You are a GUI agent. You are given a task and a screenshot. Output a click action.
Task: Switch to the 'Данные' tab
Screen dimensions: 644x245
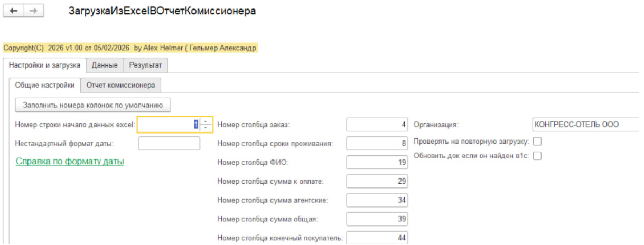pyautogui.click(x=104, y=65)
